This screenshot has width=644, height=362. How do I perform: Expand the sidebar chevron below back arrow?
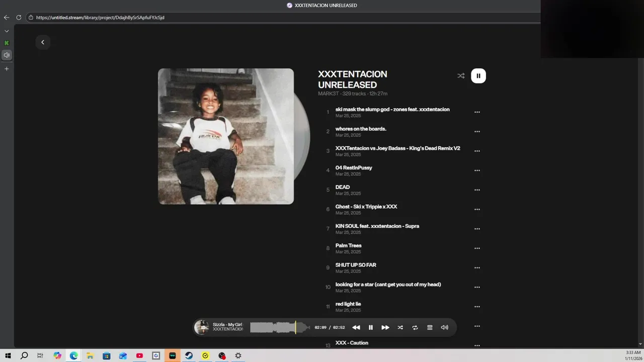[7, 31]
